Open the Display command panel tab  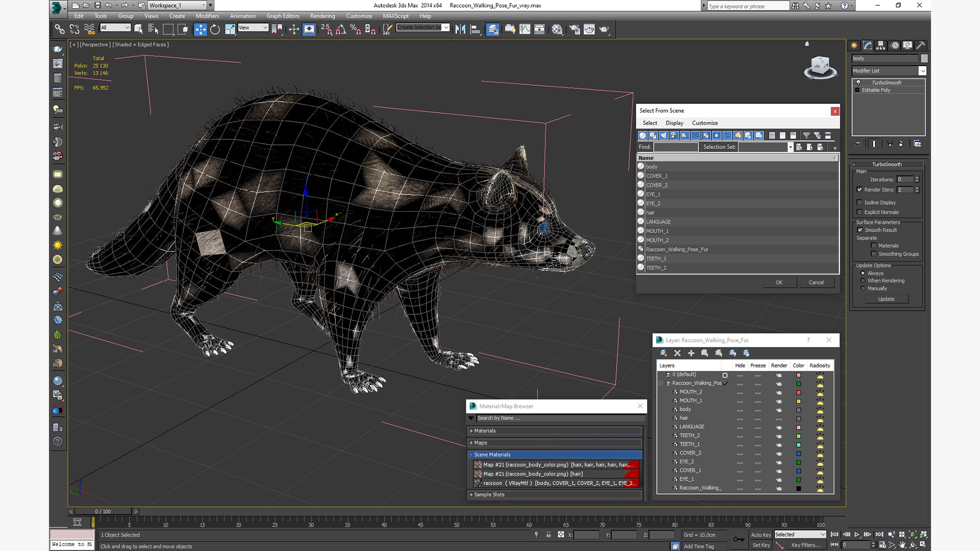tap(908, 45)
